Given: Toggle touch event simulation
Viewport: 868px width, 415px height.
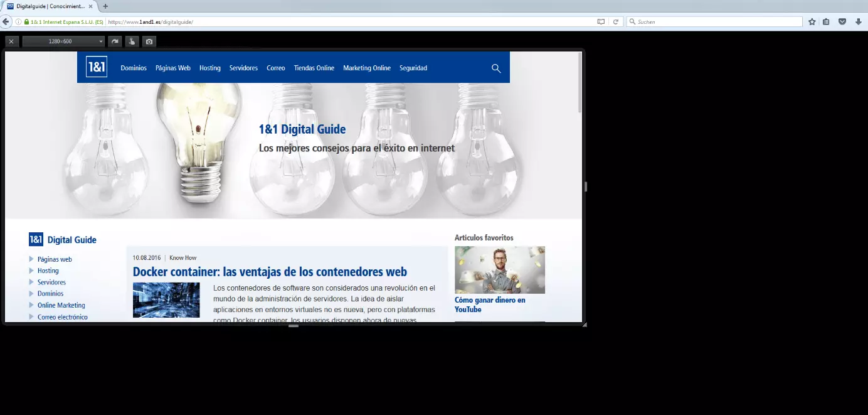Looking at the screenshot, I should tap(132, 41).
